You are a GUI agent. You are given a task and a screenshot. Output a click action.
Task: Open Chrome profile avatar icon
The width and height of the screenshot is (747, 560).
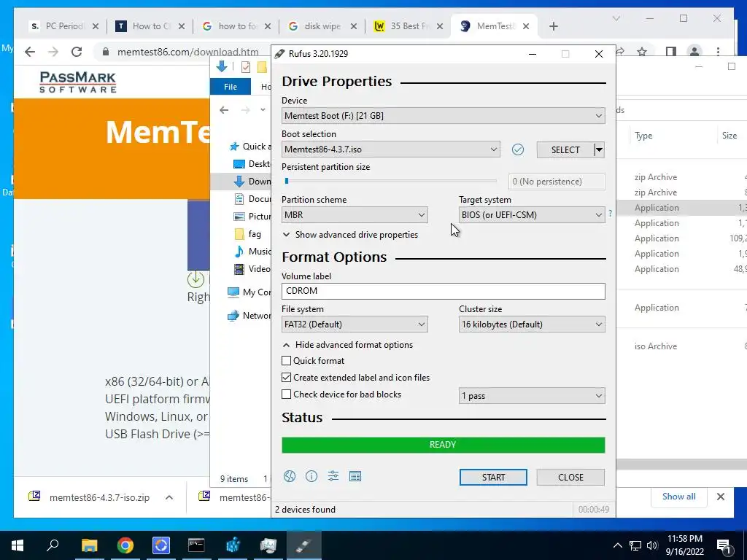click(x=694, y=52)
